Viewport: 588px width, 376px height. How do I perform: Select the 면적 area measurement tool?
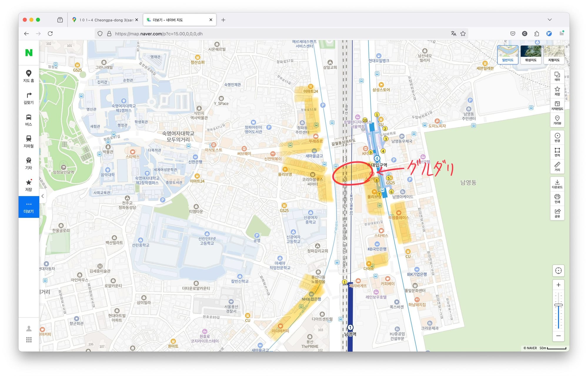click(557, 152)
